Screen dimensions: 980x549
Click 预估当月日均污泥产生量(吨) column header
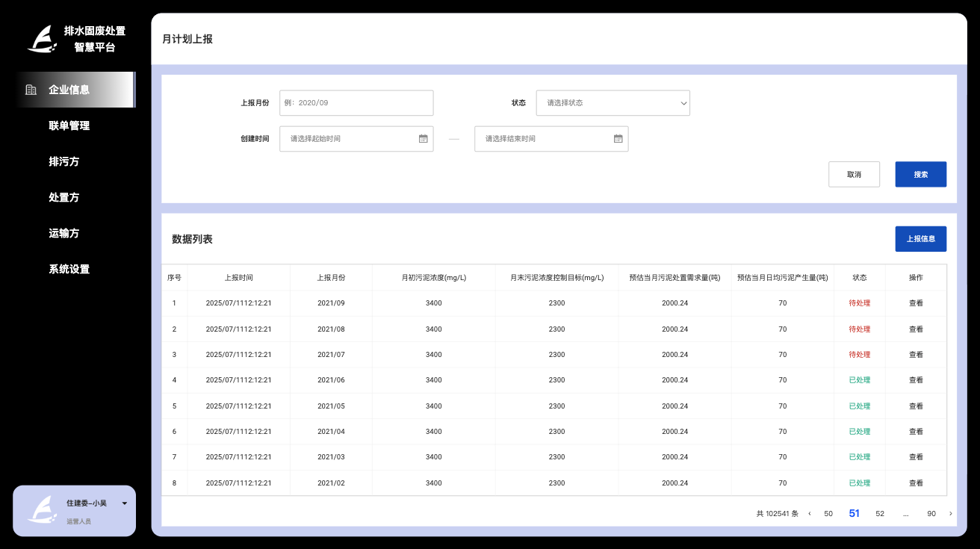pos(783,277)
